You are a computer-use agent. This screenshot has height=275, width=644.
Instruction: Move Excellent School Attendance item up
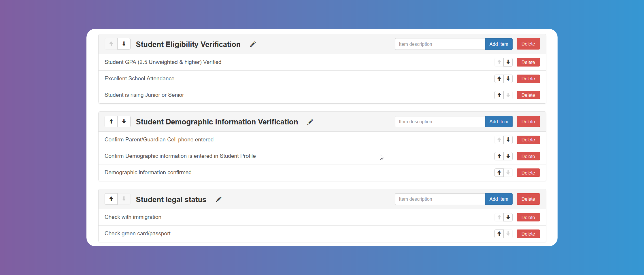click(499, 78)
